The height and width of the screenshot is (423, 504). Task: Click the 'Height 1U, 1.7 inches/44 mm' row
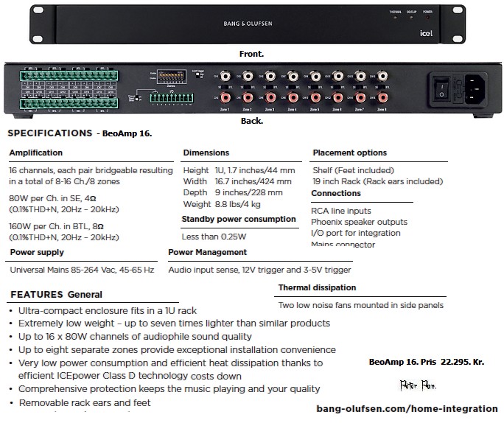(x=239, y=170)
